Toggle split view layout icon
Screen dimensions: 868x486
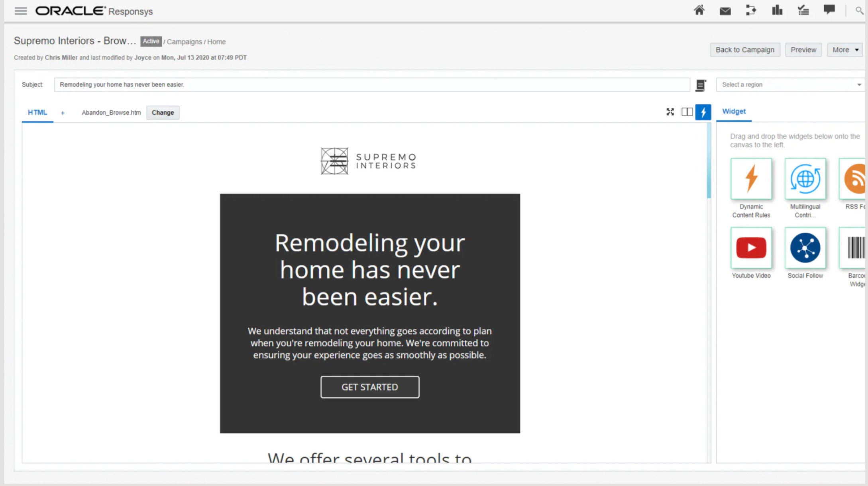tap(687, 112)
